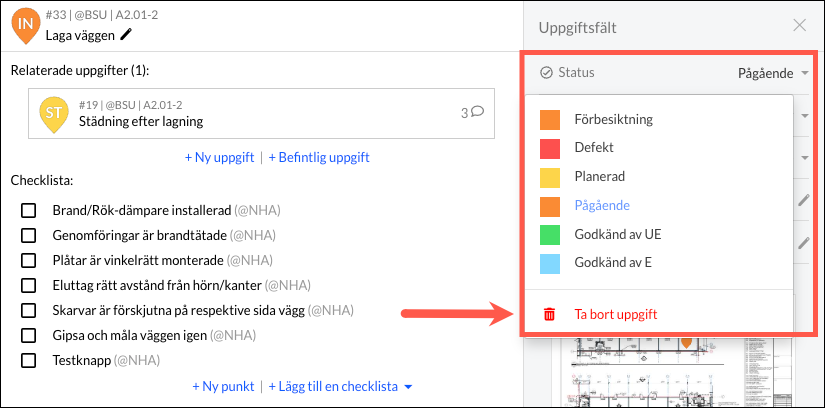Click + Befintlig uppgift link
This screenshot has width=825, height=408.
click(x=319, y=157)
